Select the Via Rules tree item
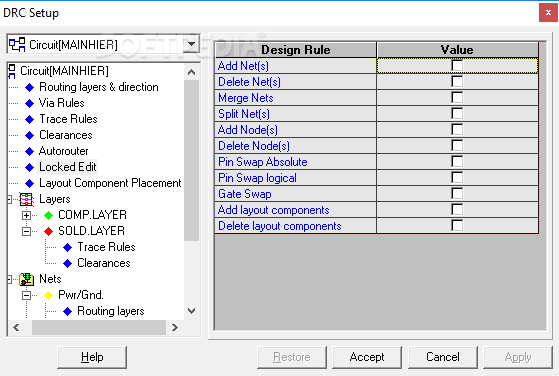 (x=62, y=103)
